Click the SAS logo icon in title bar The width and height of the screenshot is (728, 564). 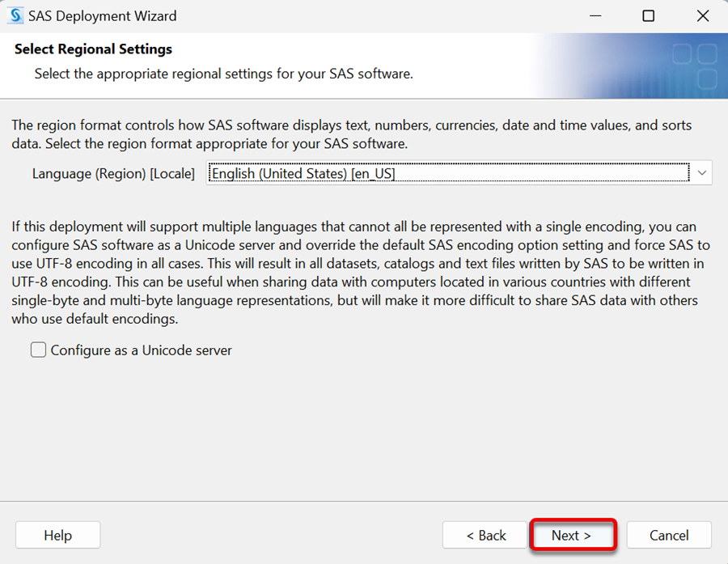(15, 16)
